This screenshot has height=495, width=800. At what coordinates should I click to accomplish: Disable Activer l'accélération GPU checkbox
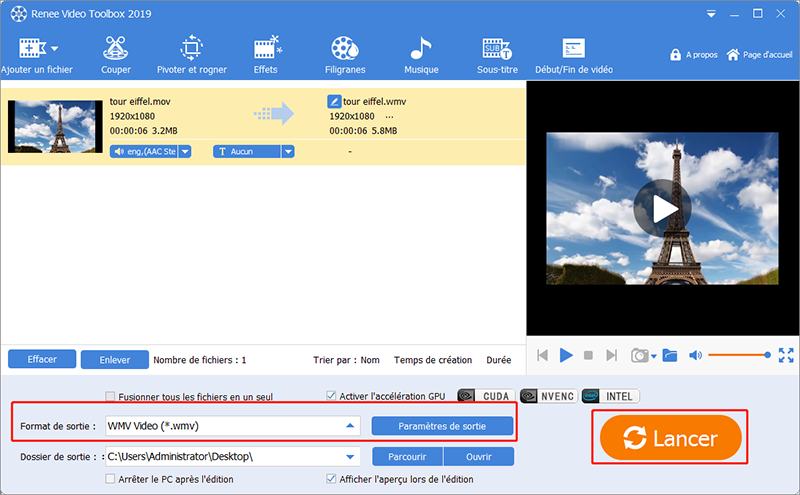pos(332,396)
